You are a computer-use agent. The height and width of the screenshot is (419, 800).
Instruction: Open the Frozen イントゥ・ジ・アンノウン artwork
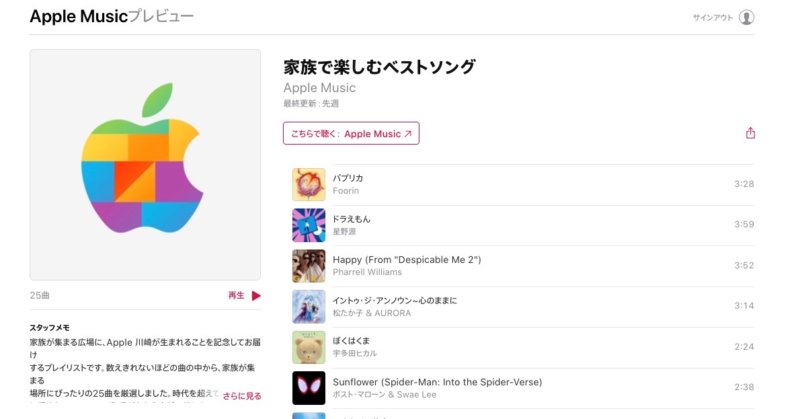[309, 307]
